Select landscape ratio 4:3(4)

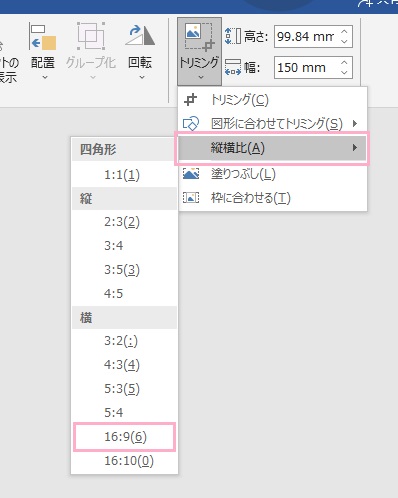pos(124,365)
